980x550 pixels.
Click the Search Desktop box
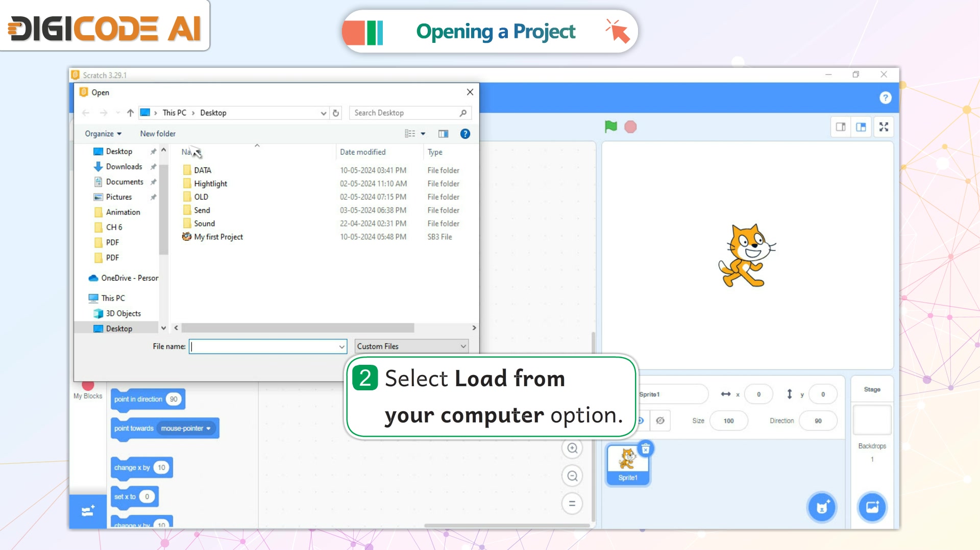[x=410, y=113]
